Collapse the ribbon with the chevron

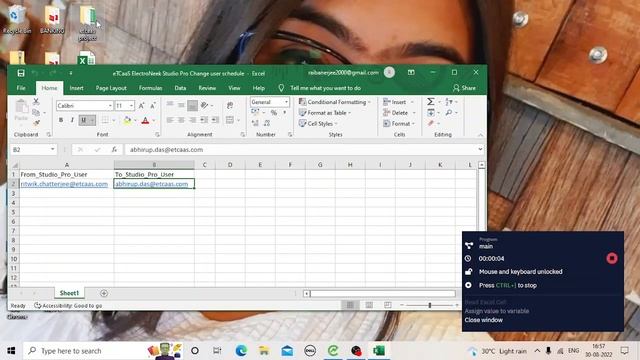(480, 135)
